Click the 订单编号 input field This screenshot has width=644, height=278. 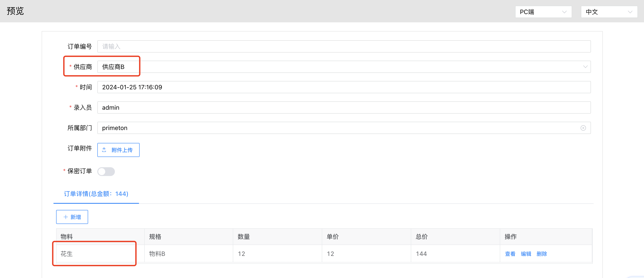pos(344,46)
